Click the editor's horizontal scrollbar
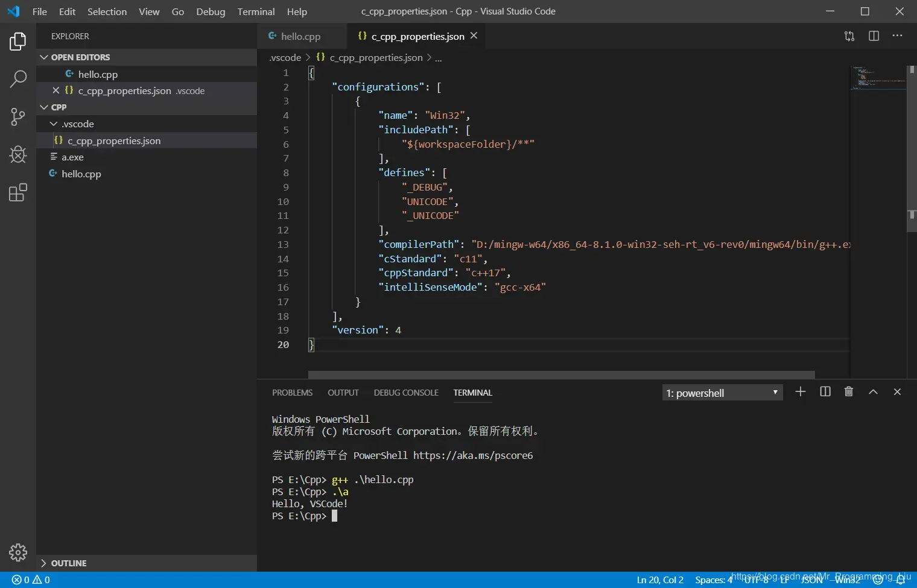 click(561, 375)
